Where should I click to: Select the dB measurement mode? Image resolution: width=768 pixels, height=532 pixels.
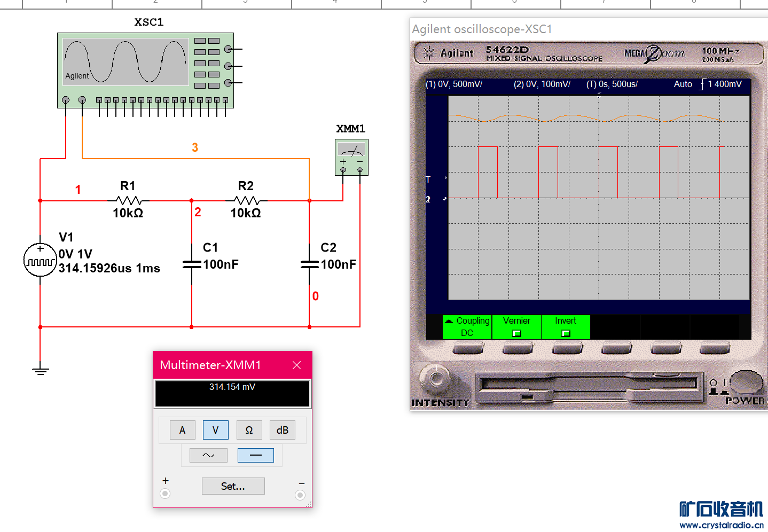tap(282, 430)
